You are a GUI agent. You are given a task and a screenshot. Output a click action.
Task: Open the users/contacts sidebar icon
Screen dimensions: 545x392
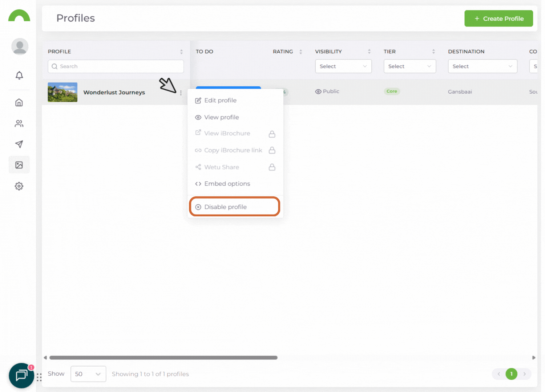(x=19, y=124)
